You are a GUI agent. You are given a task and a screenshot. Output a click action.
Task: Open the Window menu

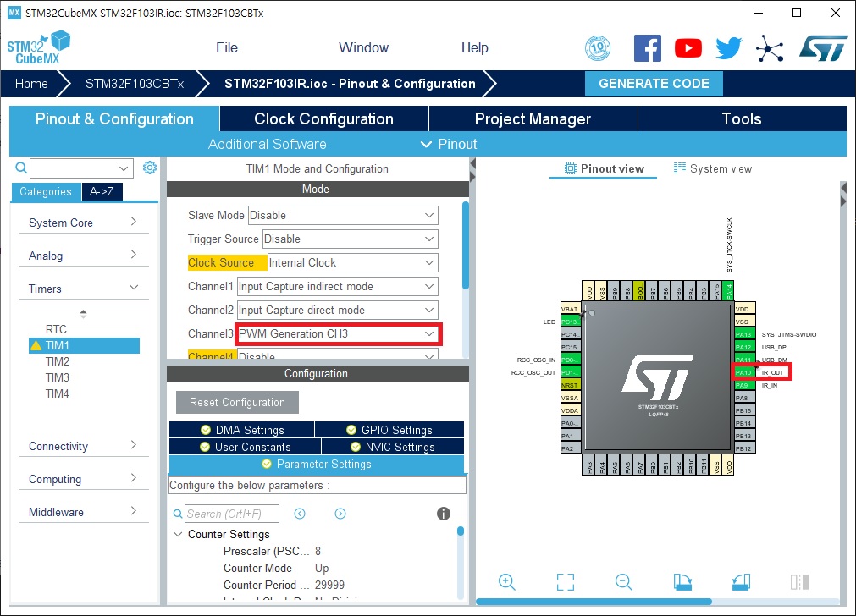(363, 48)
